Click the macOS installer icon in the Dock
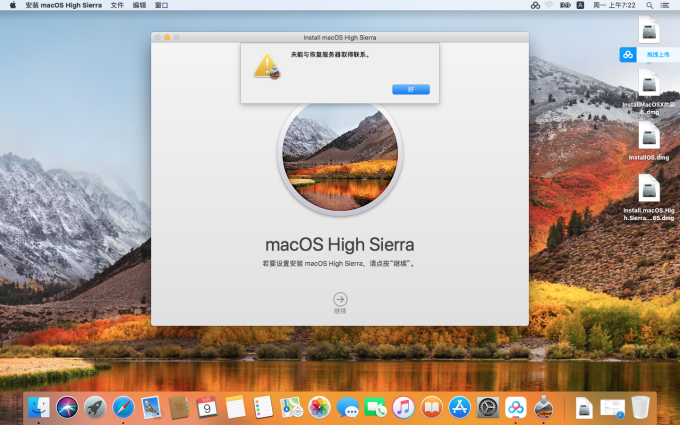This screenshot has height=425, width=680. (x=544, y=408)
